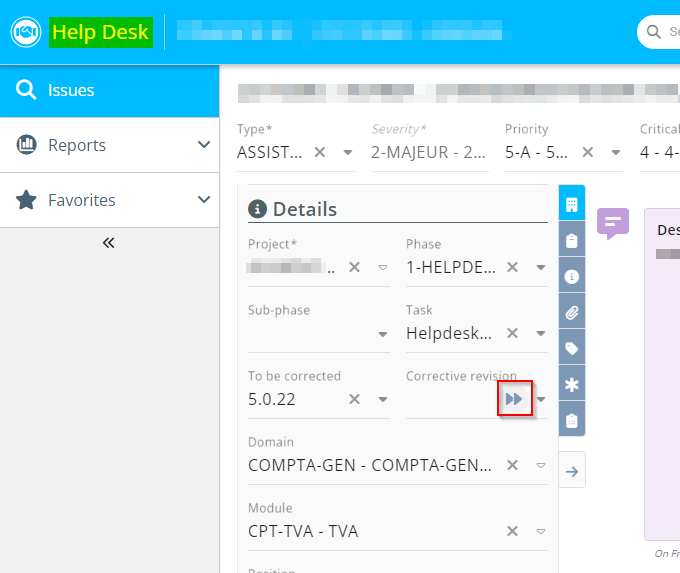Open the info circle side tab

tap(571, 277)
